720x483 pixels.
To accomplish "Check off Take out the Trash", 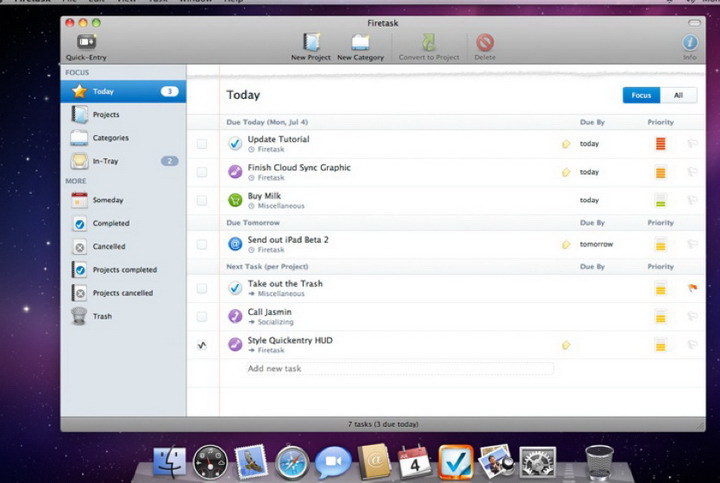I will [202, 288].
